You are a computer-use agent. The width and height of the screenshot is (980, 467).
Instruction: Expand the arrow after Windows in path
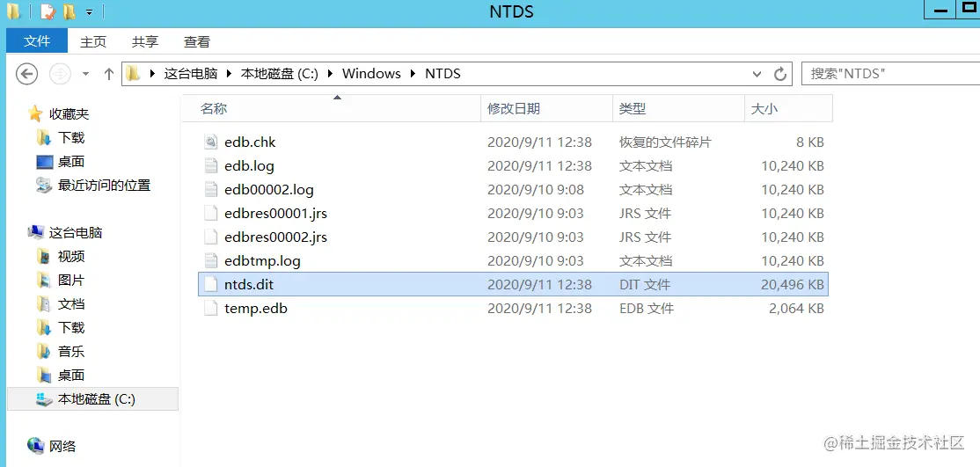pyautogui.click(x=413, y=74)
